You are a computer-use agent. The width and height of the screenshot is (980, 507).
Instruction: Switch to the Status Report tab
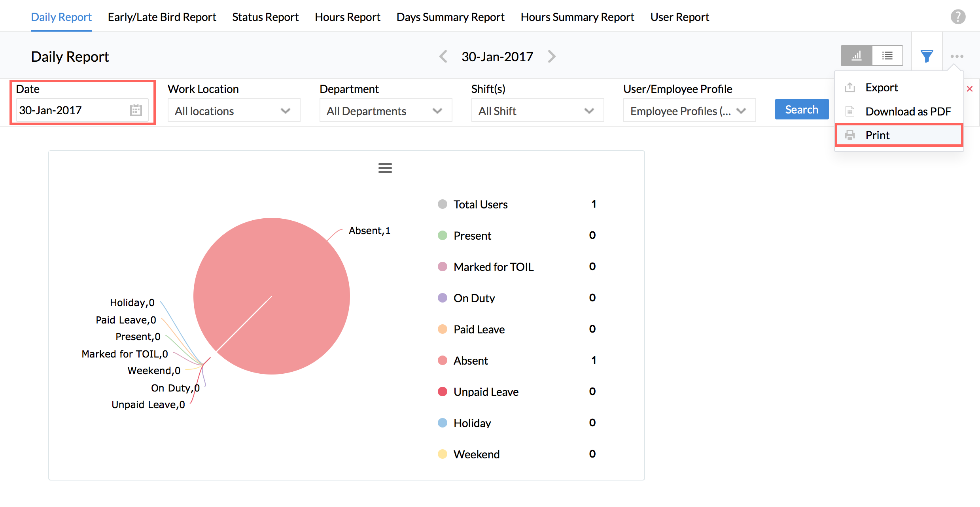pyautogui.click(x=265, y=17)
